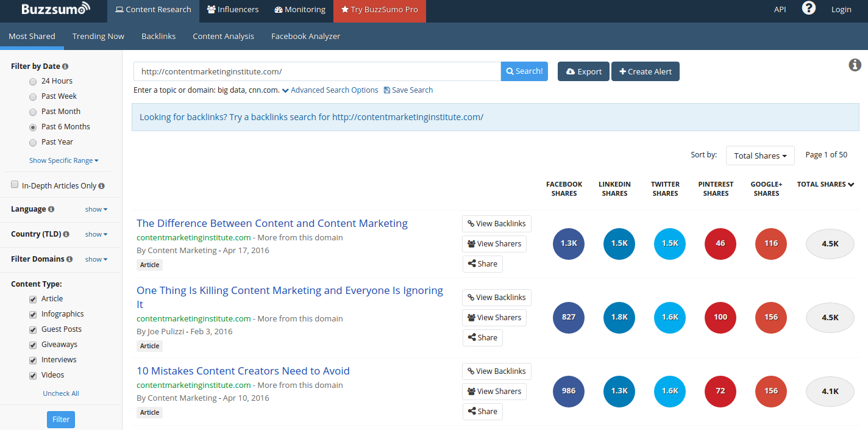Expand Advanced Search Options
The image size is (868, 430).
point(330,90)
